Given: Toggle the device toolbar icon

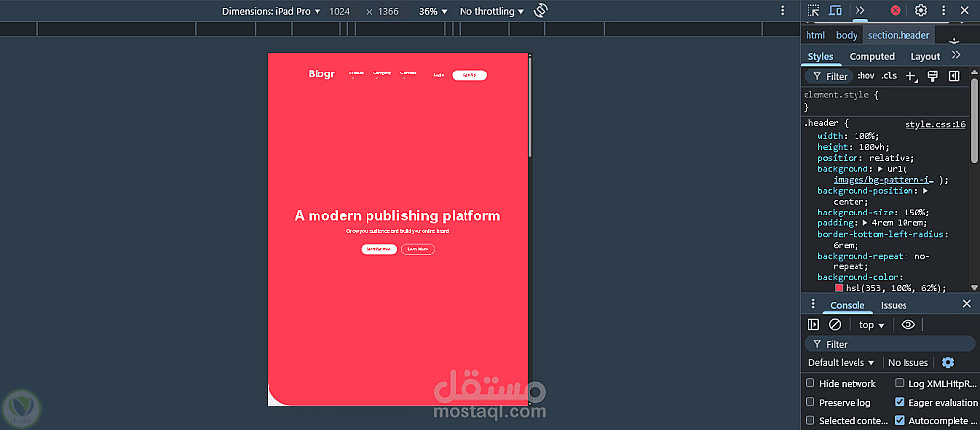Looking at the screenshot, I should (x=835, y=10).
